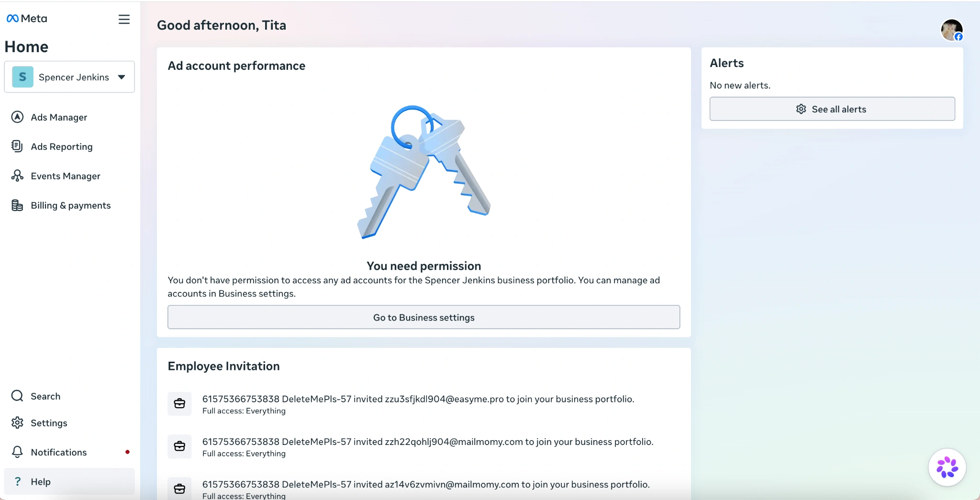Image resolution: width=980 pixels, height=500 pixels.
Task: Click the 'You need permission' heading
Action: pos(423,266)
